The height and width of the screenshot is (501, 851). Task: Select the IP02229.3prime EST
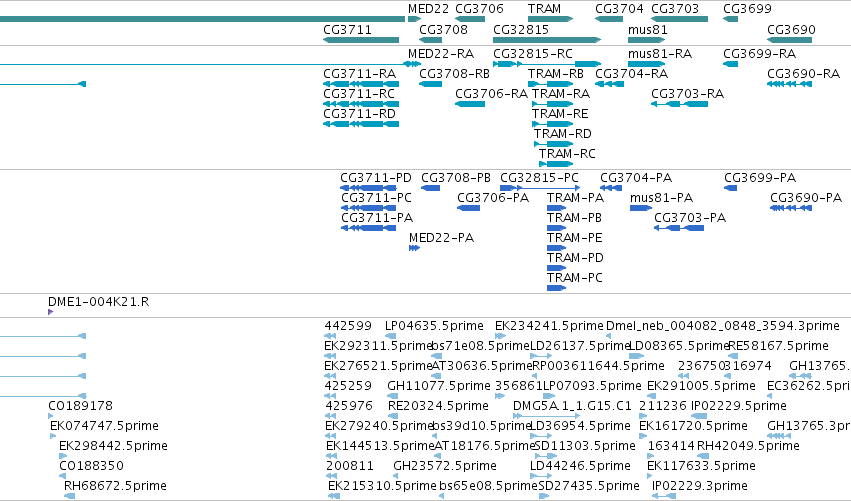pyautogui.click(x=700, y=487)
